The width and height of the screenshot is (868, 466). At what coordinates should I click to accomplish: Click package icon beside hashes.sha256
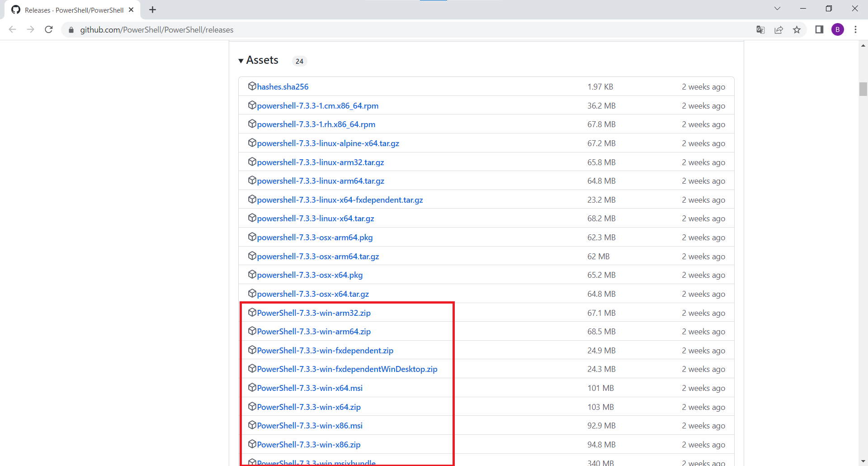252,86
